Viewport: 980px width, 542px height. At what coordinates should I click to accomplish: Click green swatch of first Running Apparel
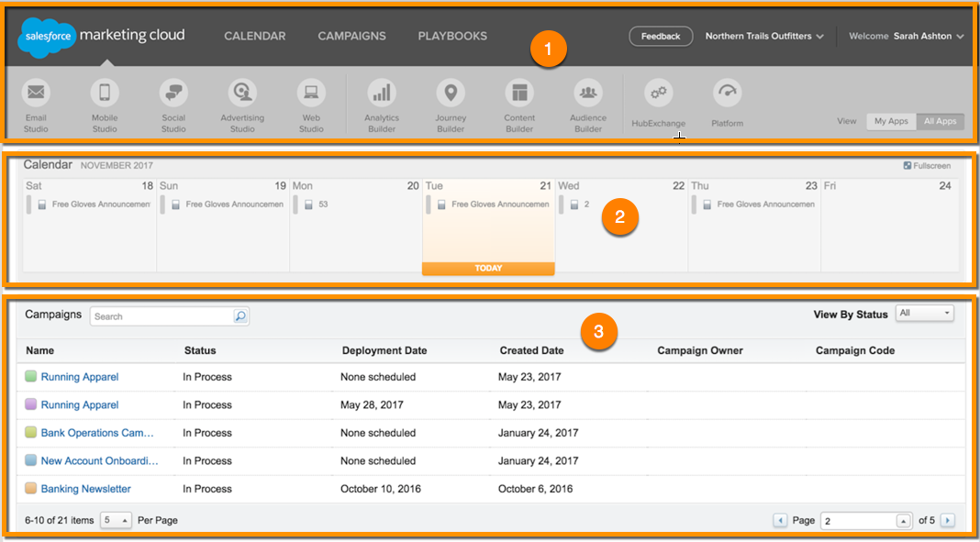[x=30, y=377]
